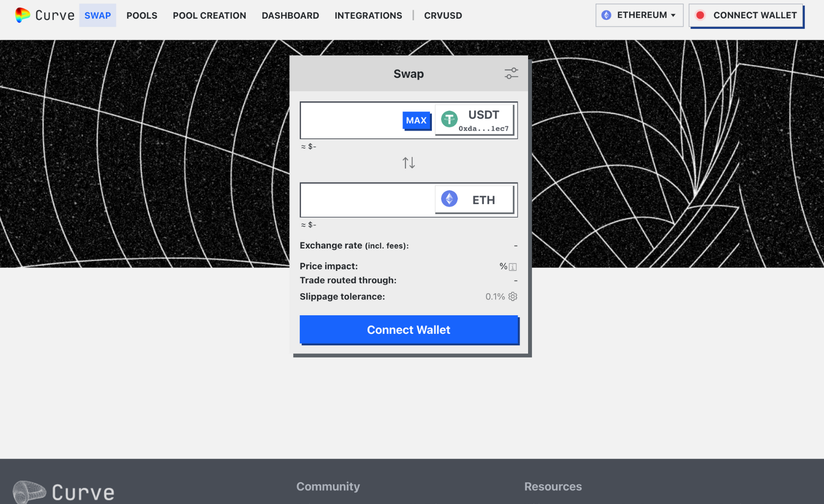
Task: Swap token direction with the arrows icon
Action: point(408,163)
